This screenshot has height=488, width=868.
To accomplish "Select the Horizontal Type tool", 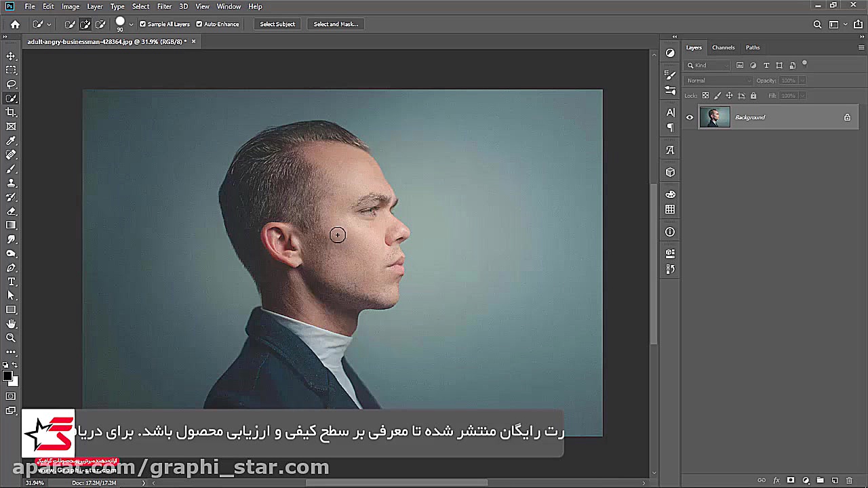I will point(11,281).
